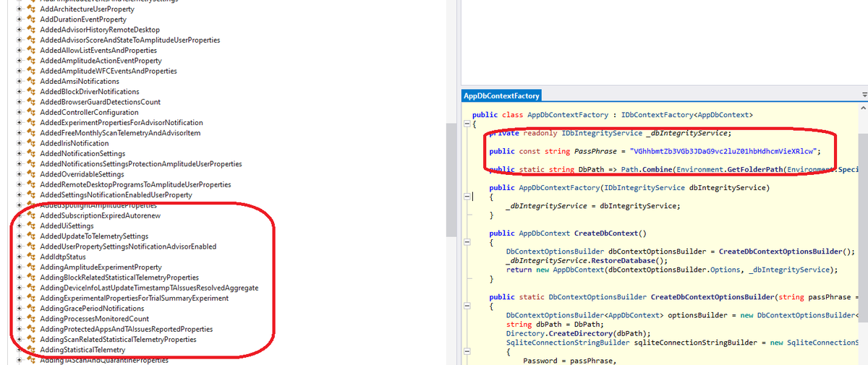Select AddedIrisNotification in the tree

pos(74,143)
